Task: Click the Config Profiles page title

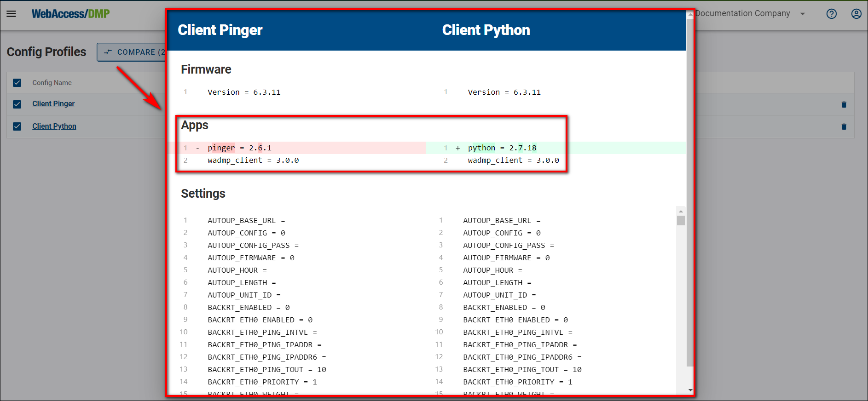Action: point(46,52)
